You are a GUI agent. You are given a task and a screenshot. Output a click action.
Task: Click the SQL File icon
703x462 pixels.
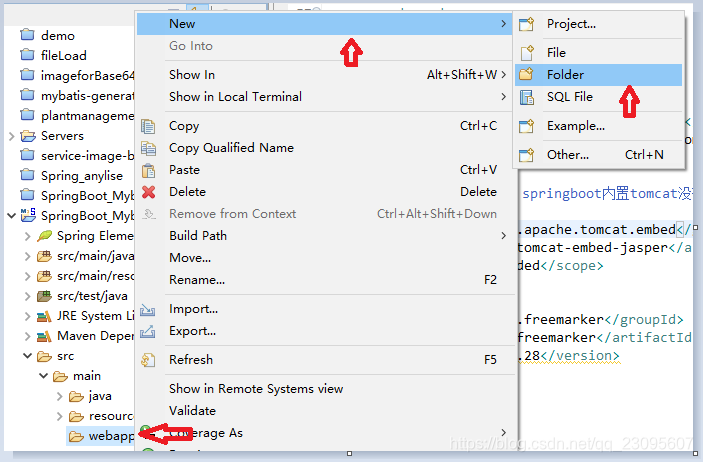click(526, 97)
